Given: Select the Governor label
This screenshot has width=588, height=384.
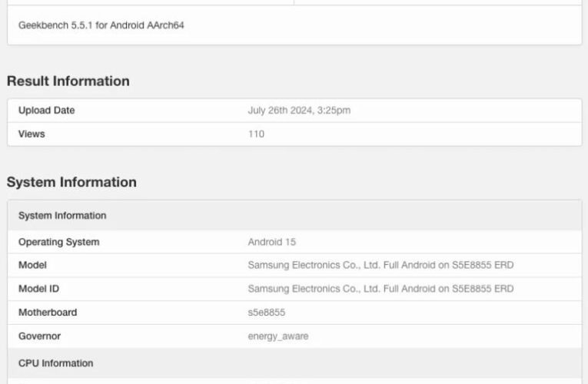Looking at the screenshot, I should coord(39,336).
